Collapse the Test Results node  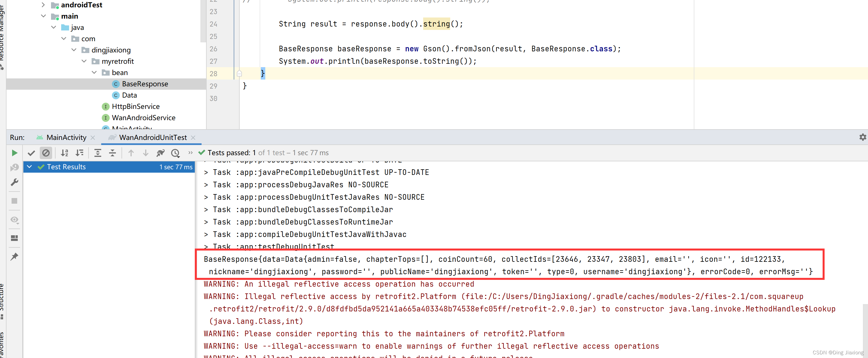click(x=30, y=166)
